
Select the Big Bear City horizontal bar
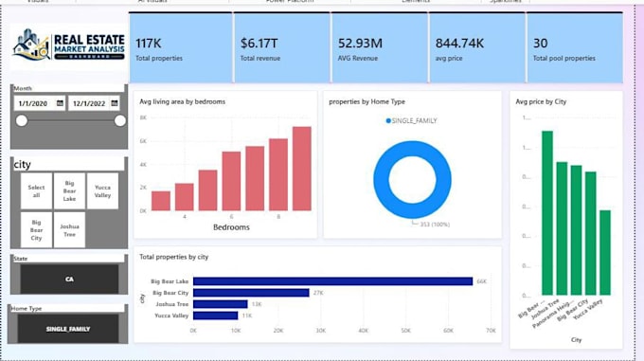[251, 293]
